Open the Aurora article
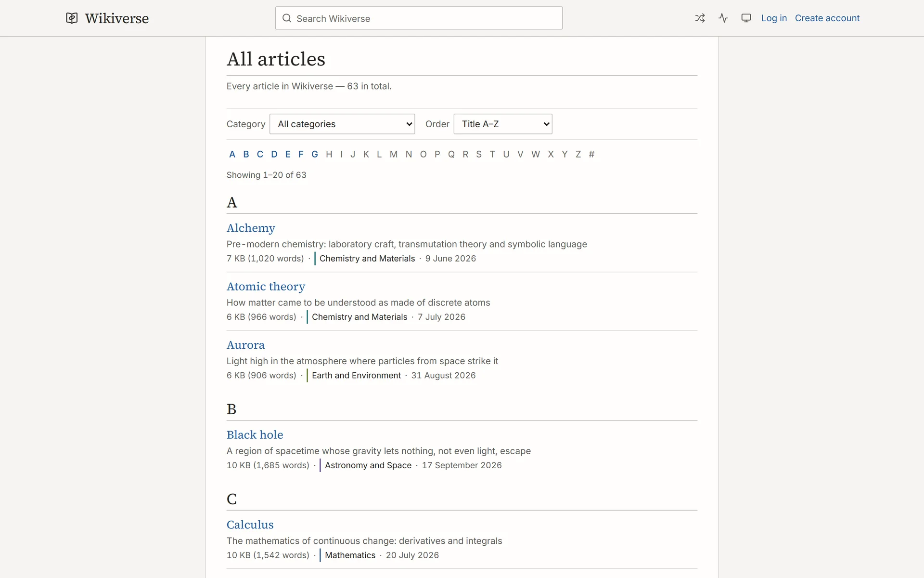 click(x=245, y=345)
